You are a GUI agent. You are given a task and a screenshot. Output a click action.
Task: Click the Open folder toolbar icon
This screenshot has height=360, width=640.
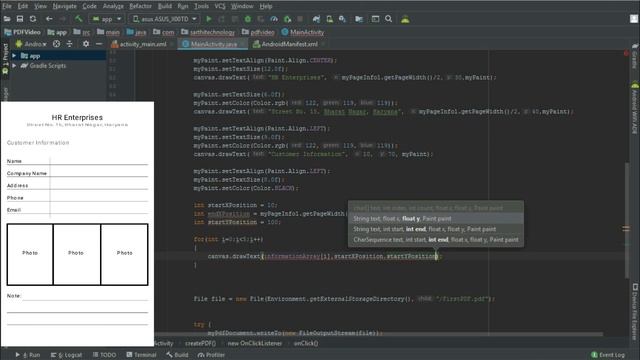(x=7, y=19)
